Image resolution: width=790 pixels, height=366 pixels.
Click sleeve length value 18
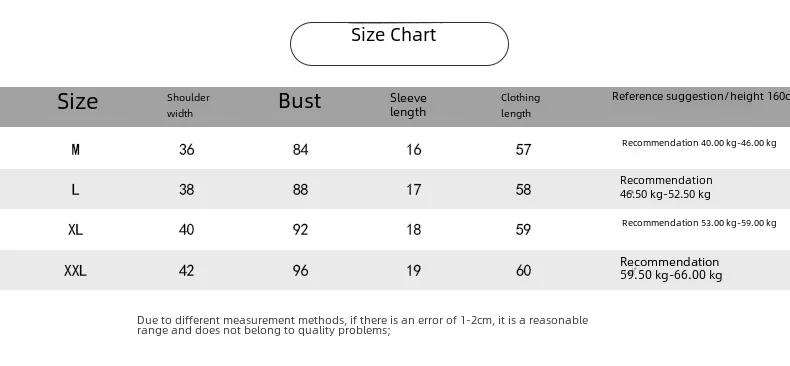tap(414, 230)
